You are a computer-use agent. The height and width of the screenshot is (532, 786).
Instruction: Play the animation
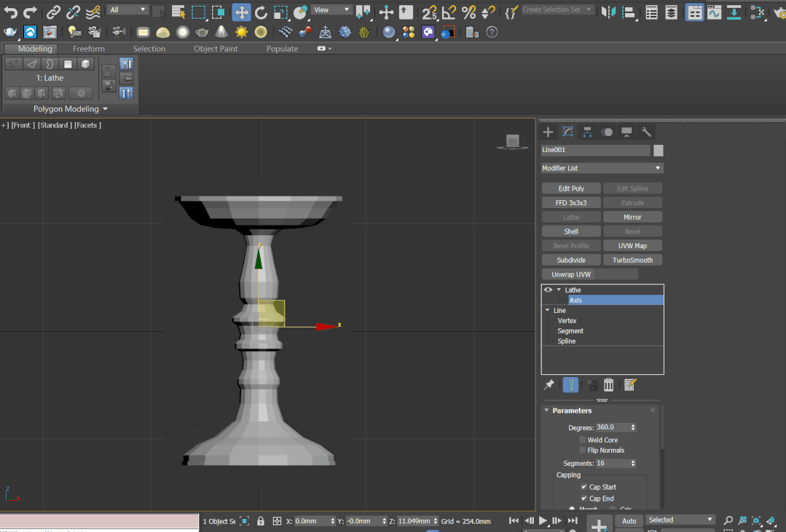[x=543, y=521]
